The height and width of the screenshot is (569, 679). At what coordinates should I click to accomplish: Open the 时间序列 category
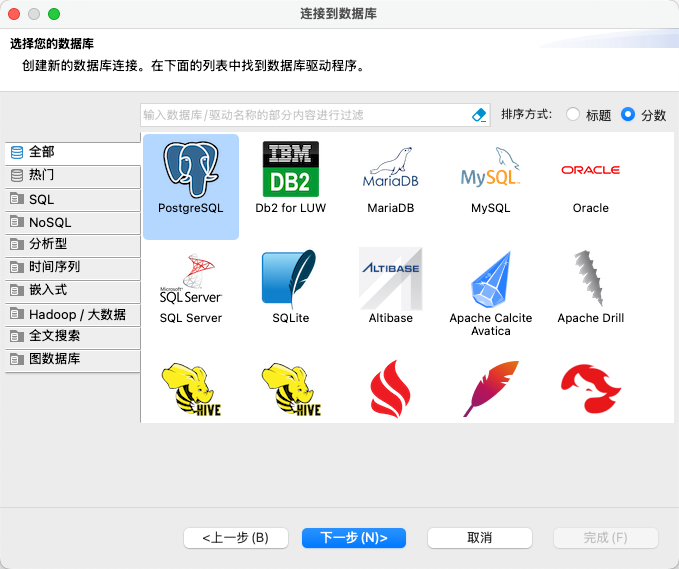pyautogui.click(x=73, y=267)
